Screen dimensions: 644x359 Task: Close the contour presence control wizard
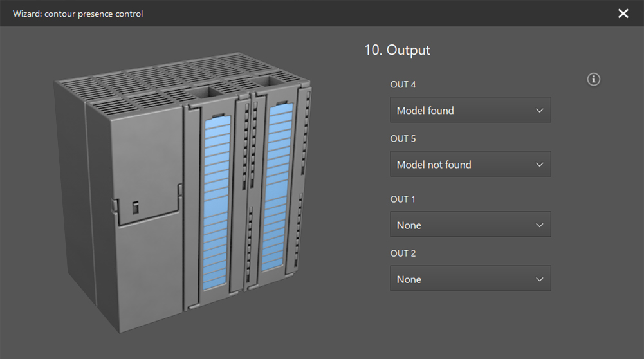[623, 14]
